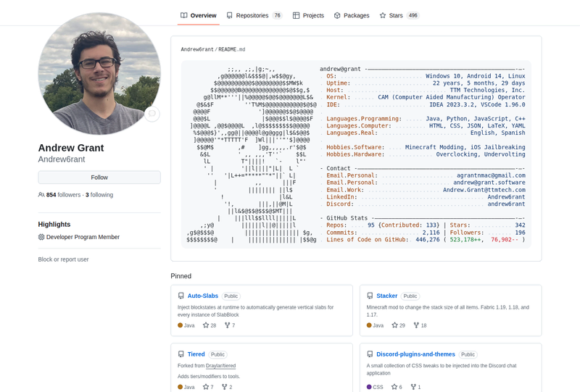This screenshot has width=580, height=392.
Task: Click the Highlights section heading
Action: pos(54,225)
